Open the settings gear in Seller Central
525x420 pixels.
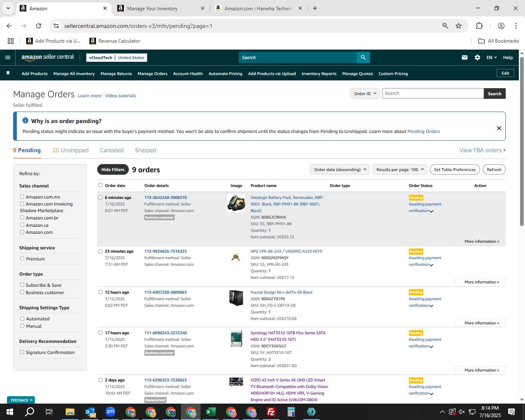477,57
